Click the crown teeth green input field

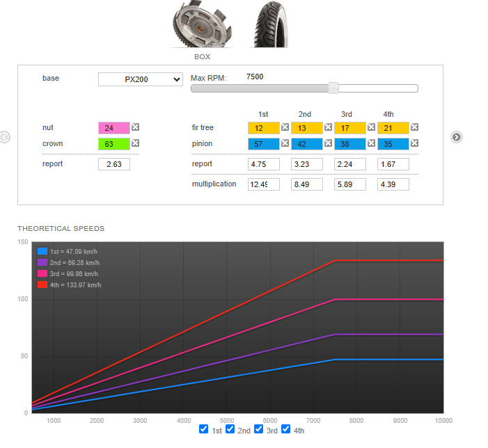pyautogui.click(x=114, y=144)
